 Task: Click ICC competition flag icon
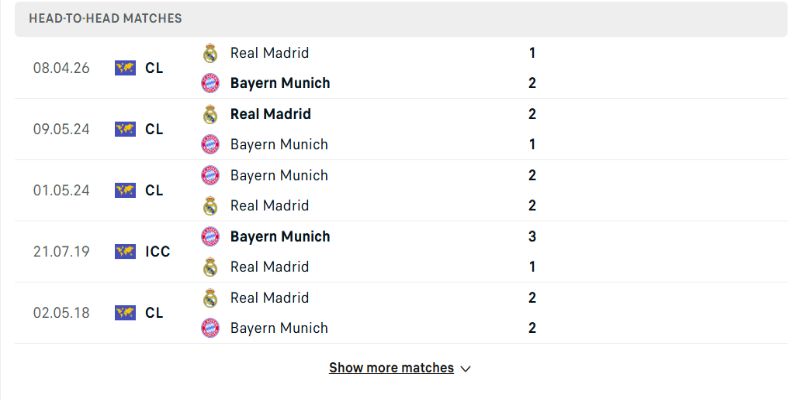tap(125, 252)
